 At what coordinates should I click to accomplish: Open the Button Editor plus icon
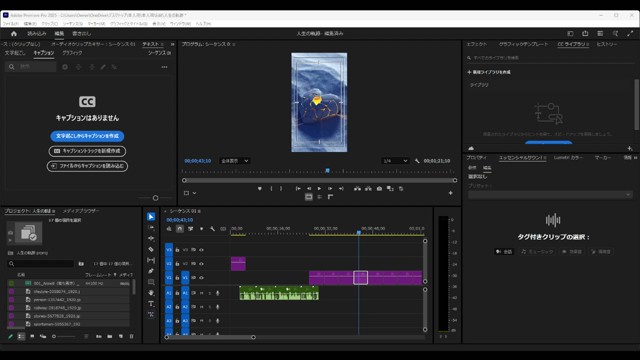click(x=451, y=193)
